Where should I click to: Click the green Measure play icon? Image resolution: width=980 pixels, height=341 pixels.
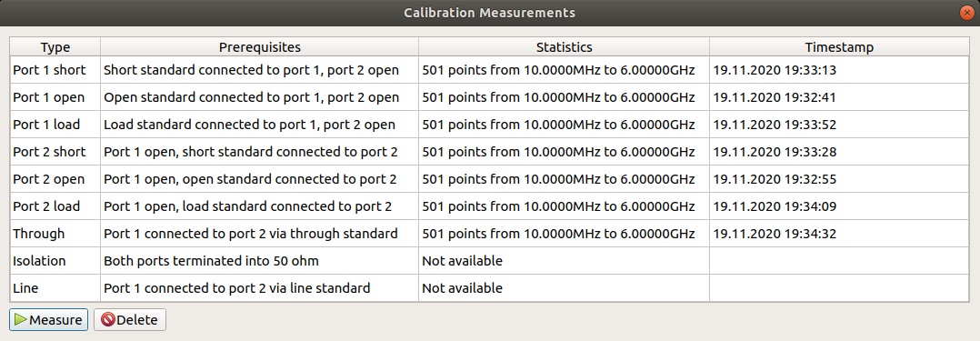pos(21,320)
